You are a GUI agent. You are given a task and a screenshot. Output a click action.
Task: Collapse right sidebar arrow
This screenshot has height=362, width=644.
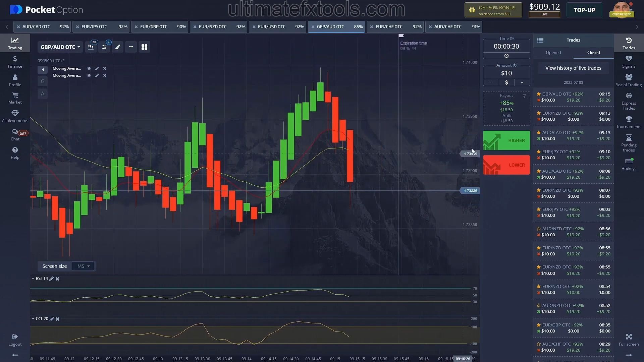click(629, 355)
